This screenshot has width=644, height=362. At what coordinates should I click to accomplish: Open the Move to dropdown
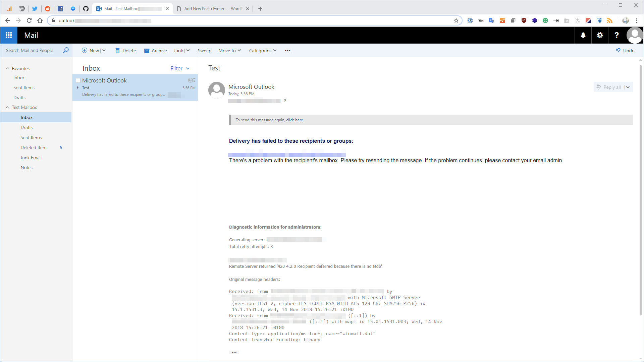[229, 51]
